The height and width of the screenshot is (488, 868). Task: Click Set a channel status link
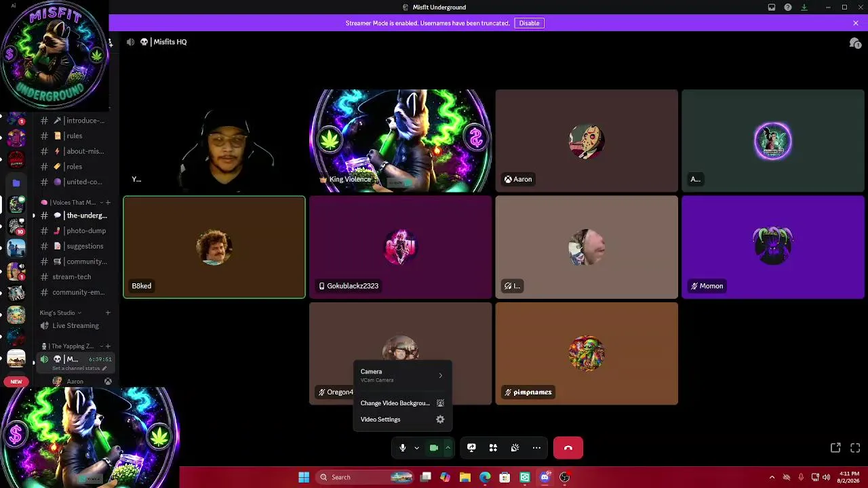[79, 368]
